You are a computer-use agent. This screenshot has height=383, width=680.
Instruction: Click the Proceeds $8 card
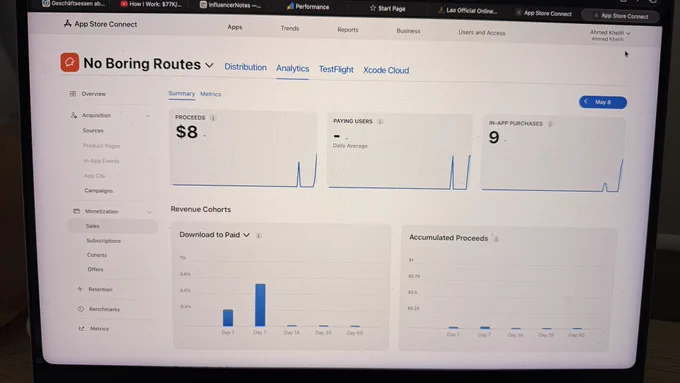pos(243,150)
